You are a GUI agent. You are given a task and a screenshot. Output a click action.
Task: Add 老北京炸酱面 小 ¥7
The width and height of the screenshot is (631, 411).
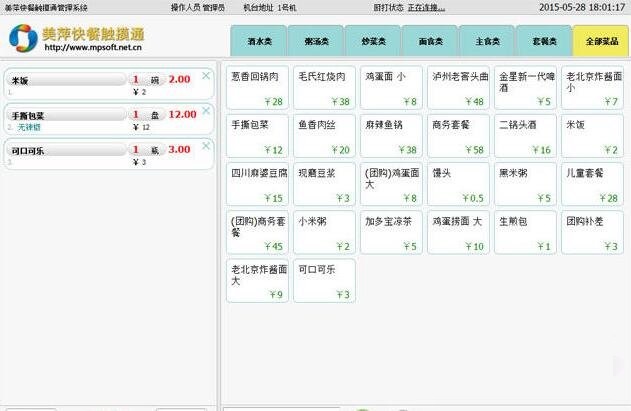pyautogui.click(x=593, y=88)
